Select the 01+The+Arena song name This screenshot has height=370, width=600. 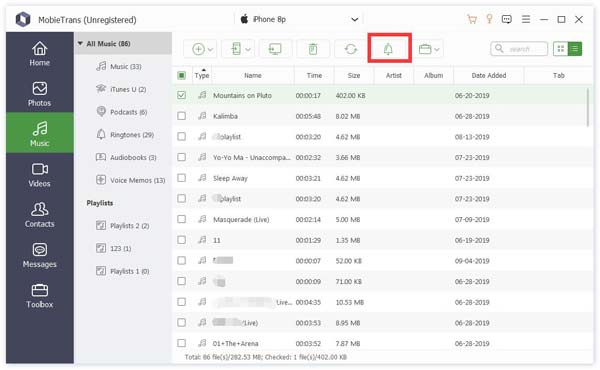[x=235, y=343]
